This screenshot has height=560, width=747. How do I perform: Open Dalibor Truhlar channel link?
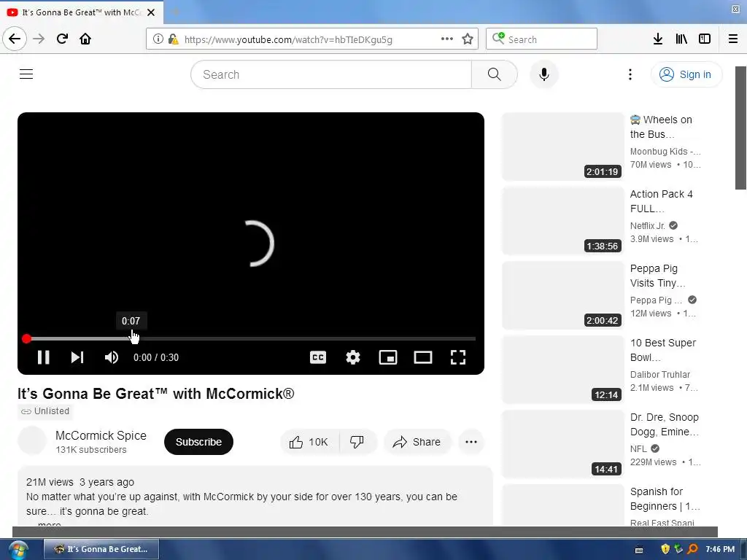coord(659,374)
